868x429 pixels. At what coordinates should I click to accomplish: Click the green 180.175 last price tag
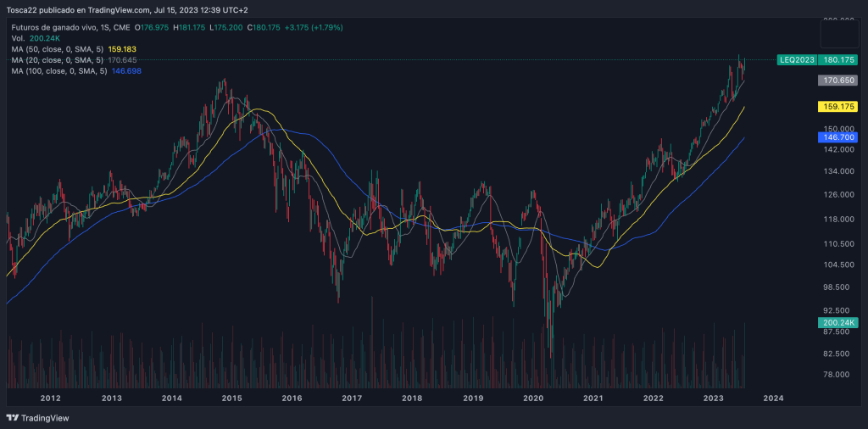(838, 59)
